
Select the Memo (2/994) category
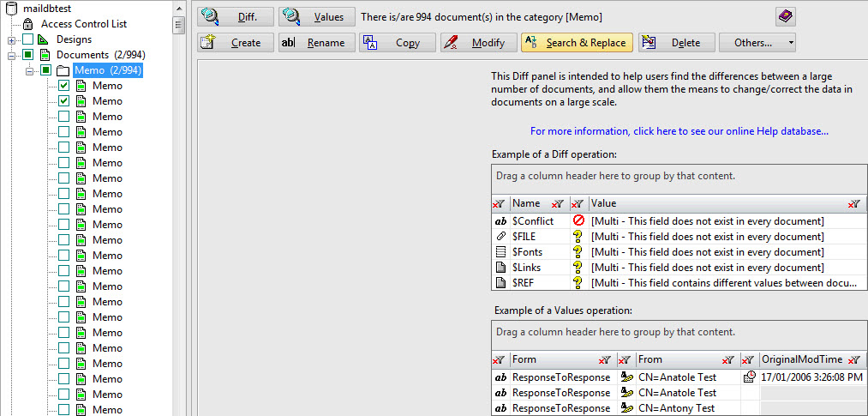[x=108, y=70]
